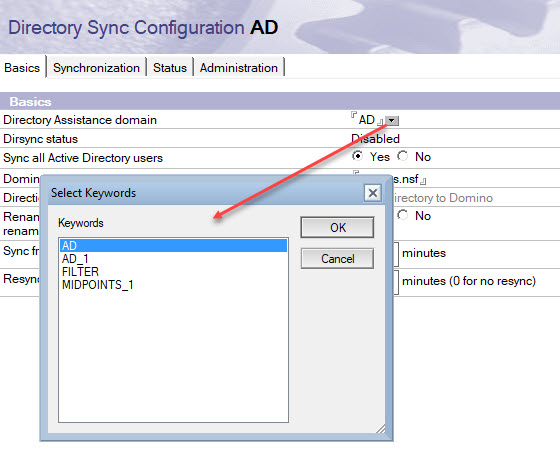Select No for Sync all Active Directory users
Viewport: 560px width, 452px height.
402,156
